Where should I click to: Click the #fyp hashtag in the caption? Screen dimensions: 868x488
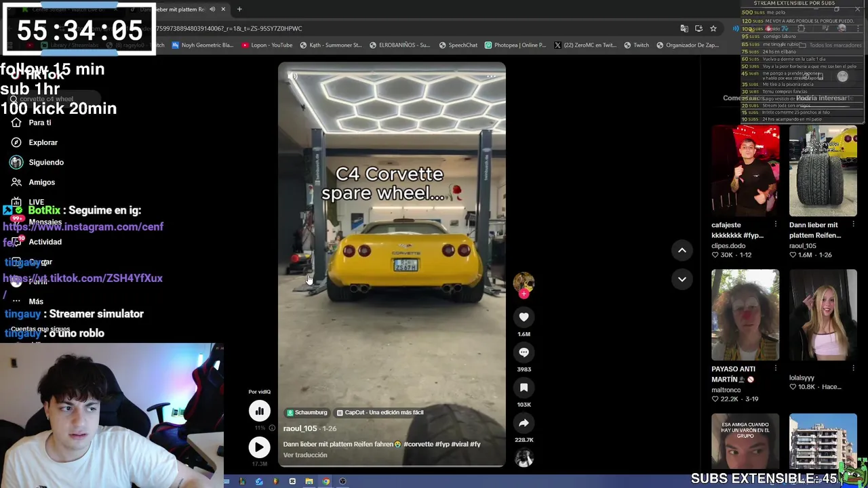tap(443, 444)
